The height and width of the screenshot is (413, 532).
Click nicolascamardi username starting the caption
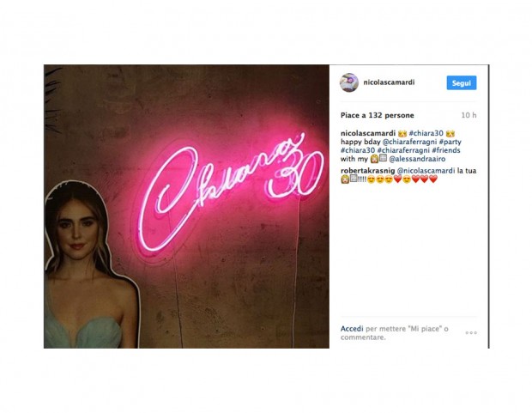point(368,133)
